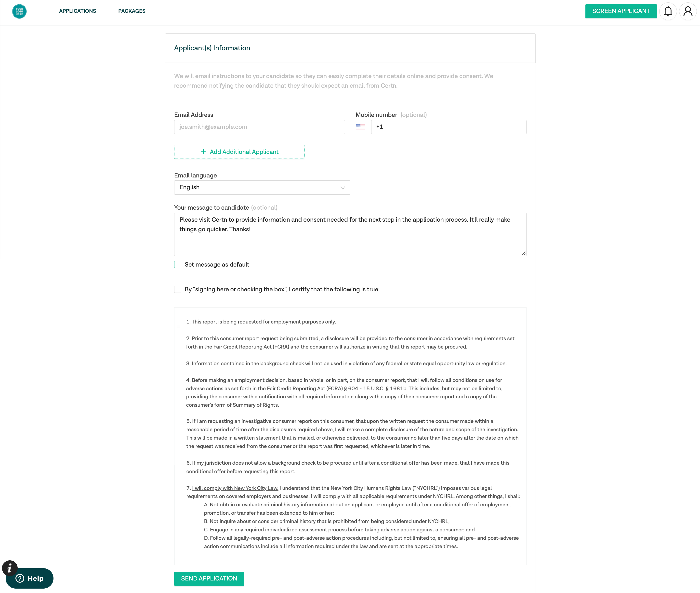Image resolution: width=700 pixels, height=593 pixels.
Task: Click the New York City Law link
Action: (x=235, y=488)
